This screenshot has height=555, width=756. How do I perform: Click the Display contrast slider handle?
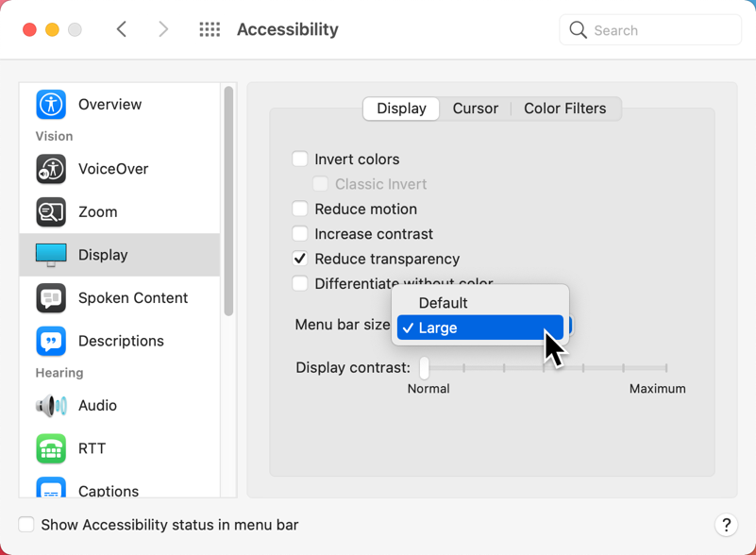tap(425, 367)
